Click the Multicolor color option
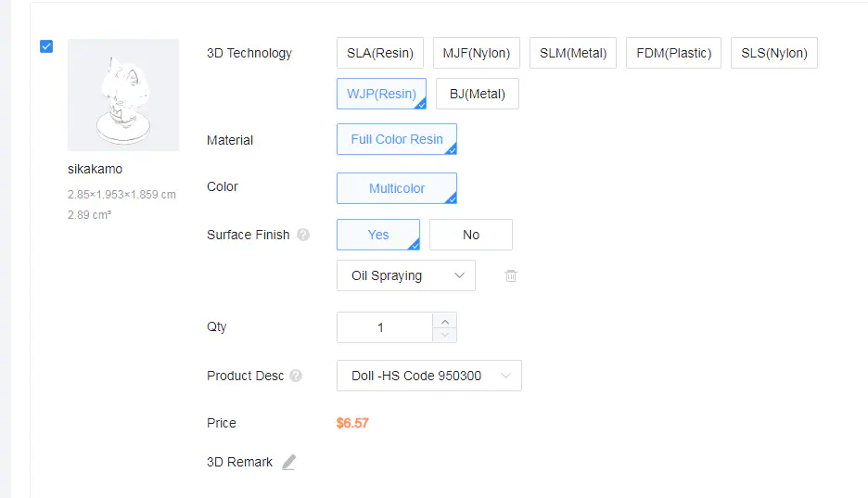This screenshot has width=868, height=498. (x=397, y=188)
